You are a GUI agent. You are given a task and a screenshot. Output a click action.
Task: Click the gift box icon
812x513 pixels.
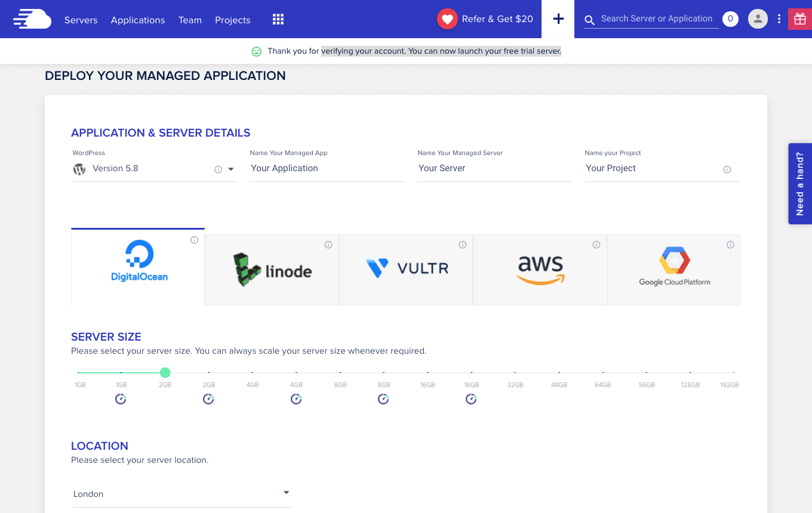pos(800,19)
